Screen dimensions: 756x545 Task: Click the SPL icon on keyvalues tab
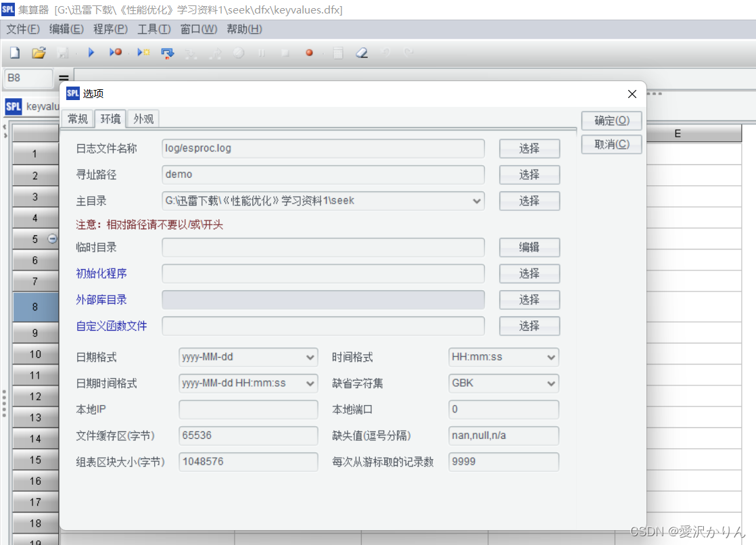click(14, 107)
